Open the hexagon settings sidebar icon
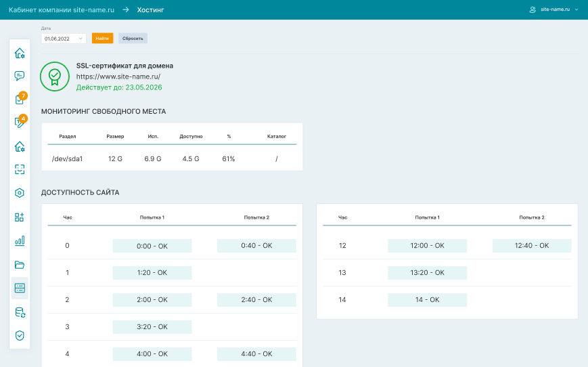Screen dimensions: 588x367 coord(20,193)
